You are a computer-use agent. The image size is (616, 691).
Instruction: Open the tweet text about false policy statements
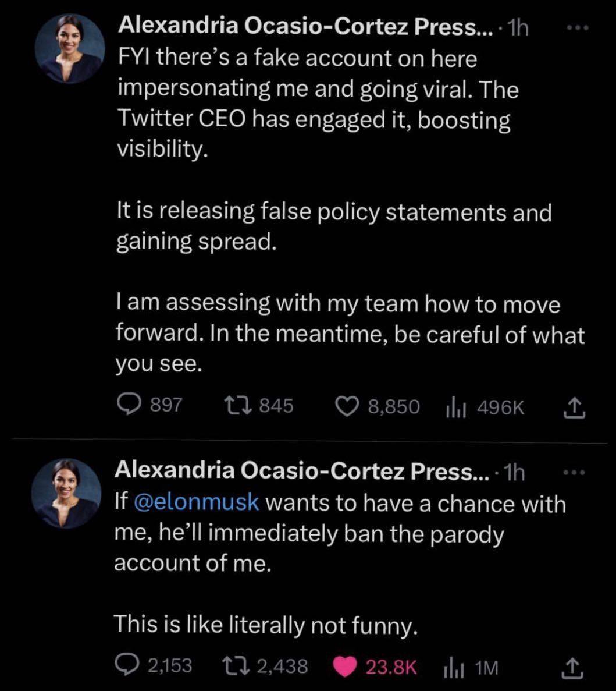coord(333,226)
